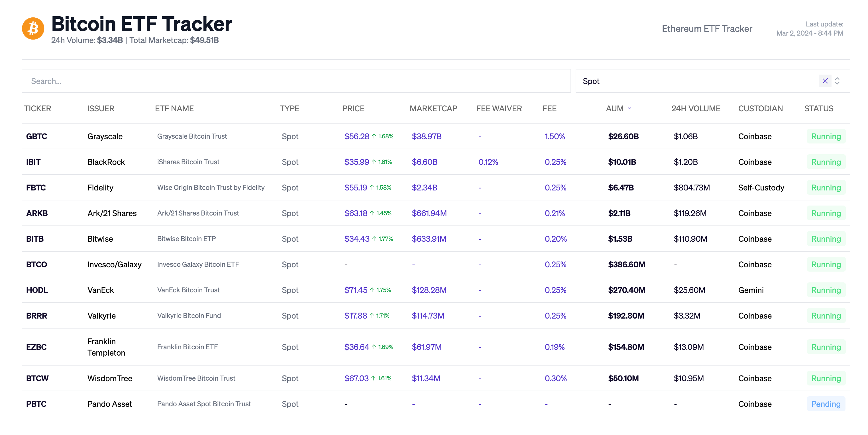Open Bitwise Bitcoin ETP name
The image size is (868, 435).
(x=186, y=239)
